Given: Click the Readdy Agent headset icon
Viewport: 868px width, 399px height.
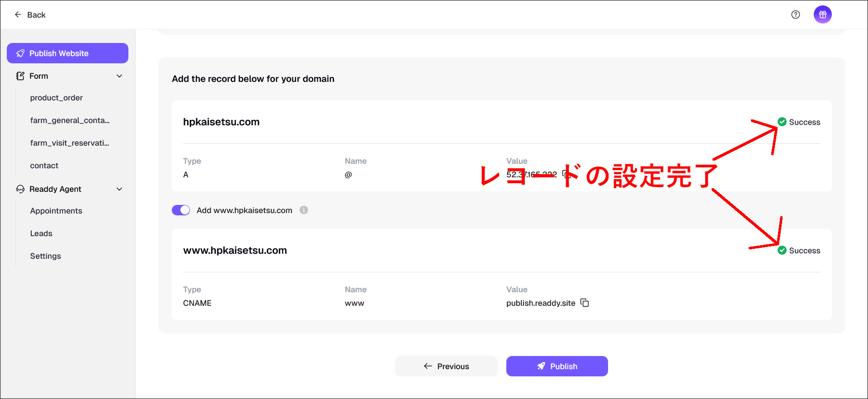Looking at the screenshot, I should pos(20,189).
